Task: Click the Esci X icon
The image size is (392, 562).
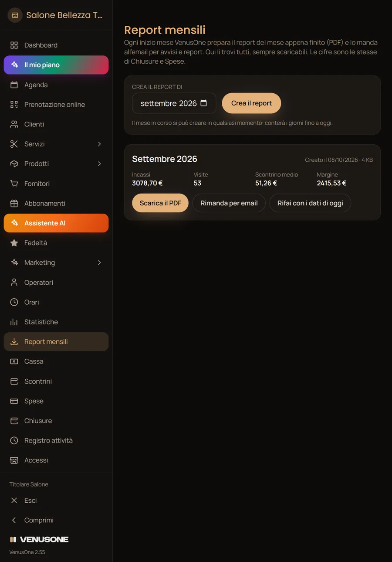Action: pos(14,501)
